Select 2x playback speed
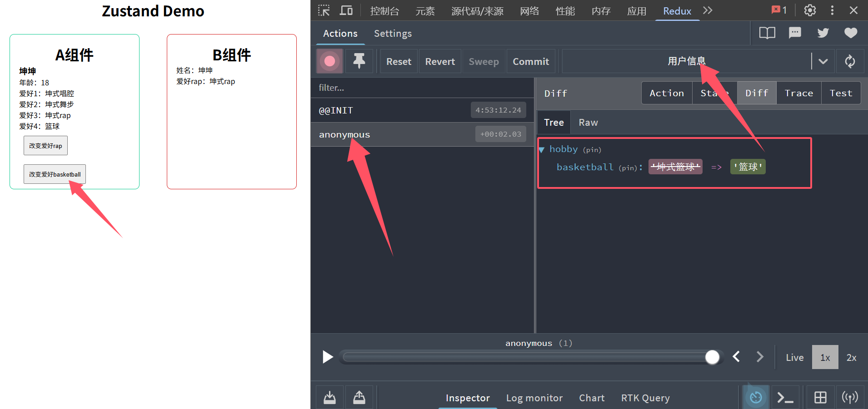Viewport: 868px width, 409px height. point(851,357)
